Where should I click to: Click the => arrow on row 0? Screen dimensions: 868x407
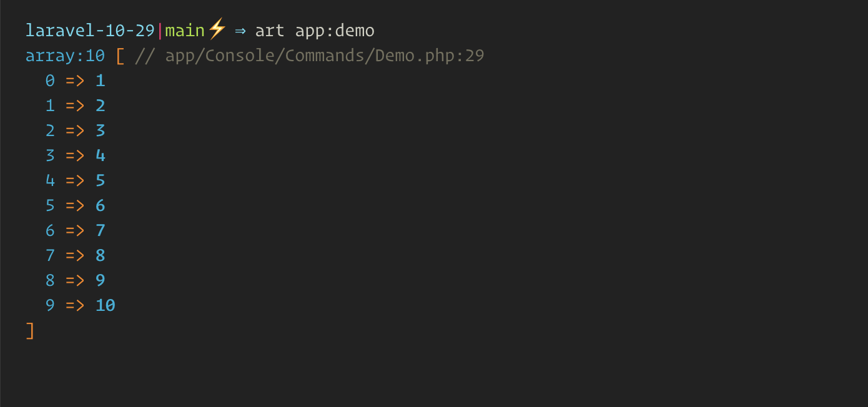[x=75, y=81]
